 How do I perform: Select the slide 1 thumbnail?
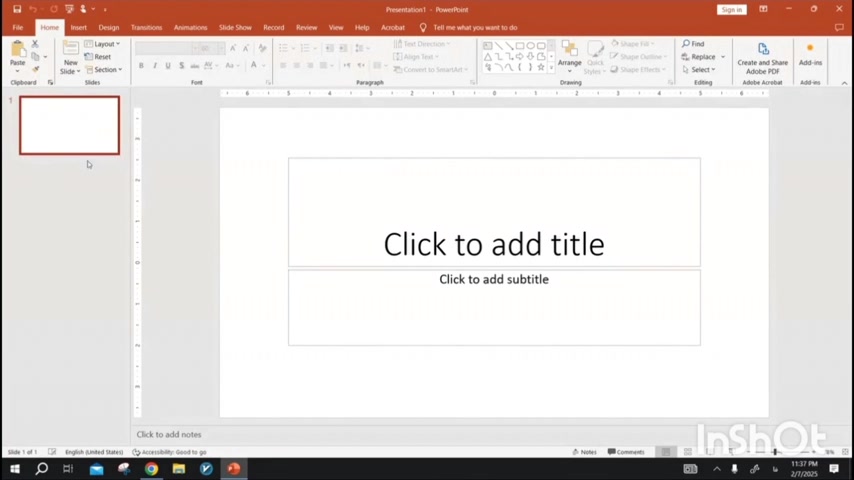(x=69, y=125)
